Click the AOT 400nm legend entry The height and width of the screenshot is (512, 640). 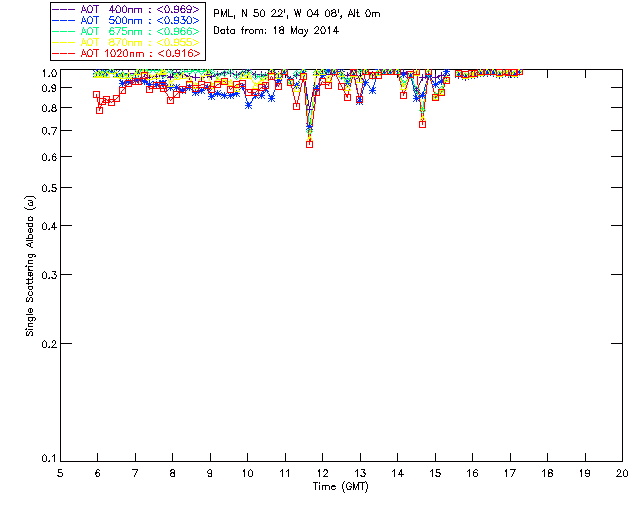pos(127,9)
